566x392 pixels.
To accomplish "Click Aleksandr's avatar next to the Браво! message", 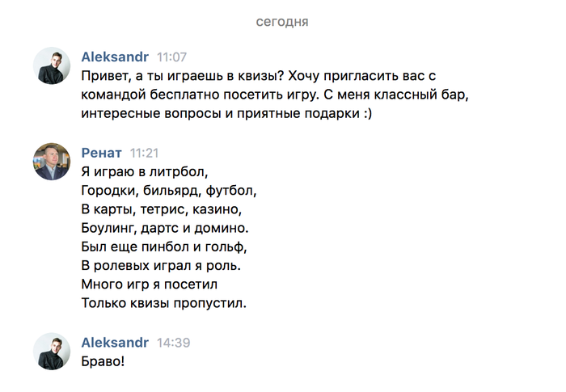I will (x=51, y=351).
